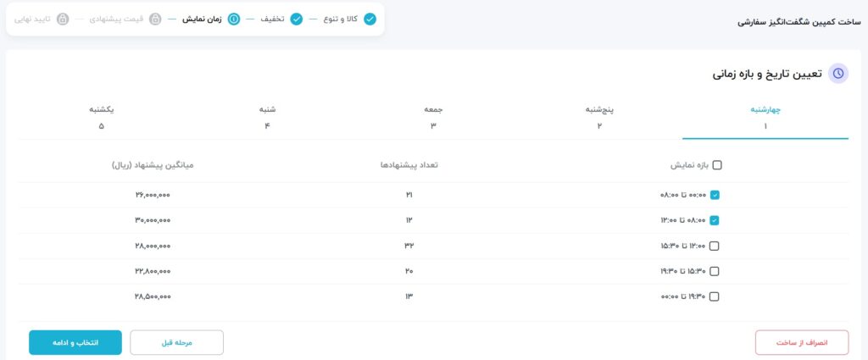Check the ۱۵:۳۰ تا ۱۹:۳۰ time slot
Screen dimensions: 868x360
715,272
